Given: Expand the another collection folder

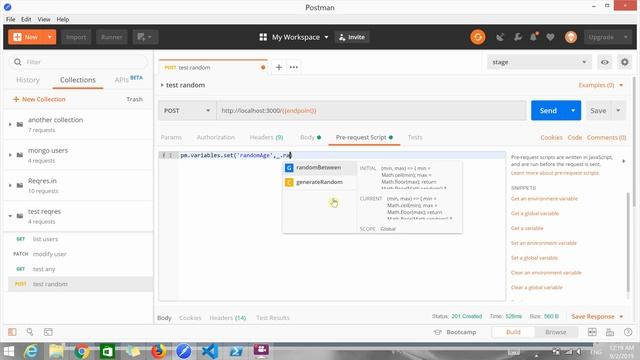Looking at the screenshot, I should click(10, 124).
